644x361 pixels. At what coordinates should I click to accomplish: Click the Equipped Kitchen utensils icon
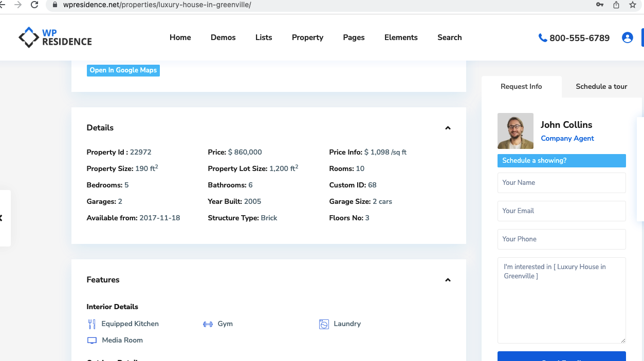coord(92,324)
